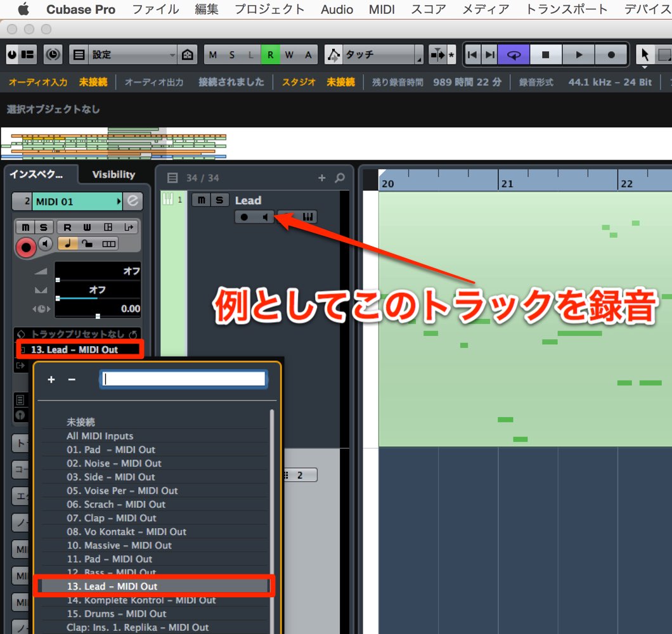Toggle red Record Enable in the Inspector
This screenshot has height=634, width=672.
point(26,247)
